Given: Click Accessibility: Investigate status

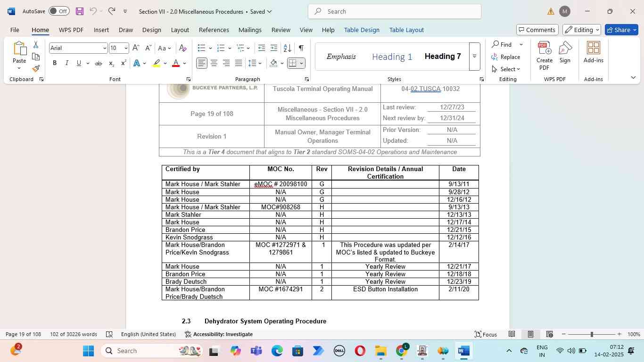Looking at the screenshot, I should (219, 334).
